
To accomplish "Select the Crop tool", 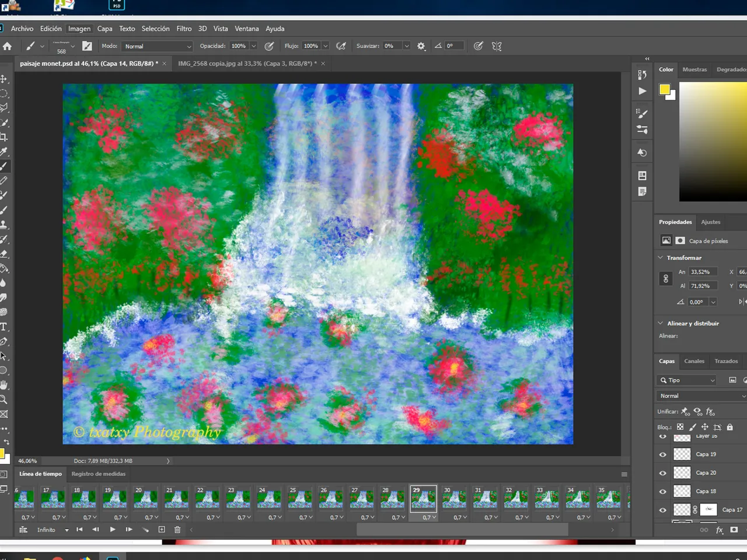I will pos(4,137).
